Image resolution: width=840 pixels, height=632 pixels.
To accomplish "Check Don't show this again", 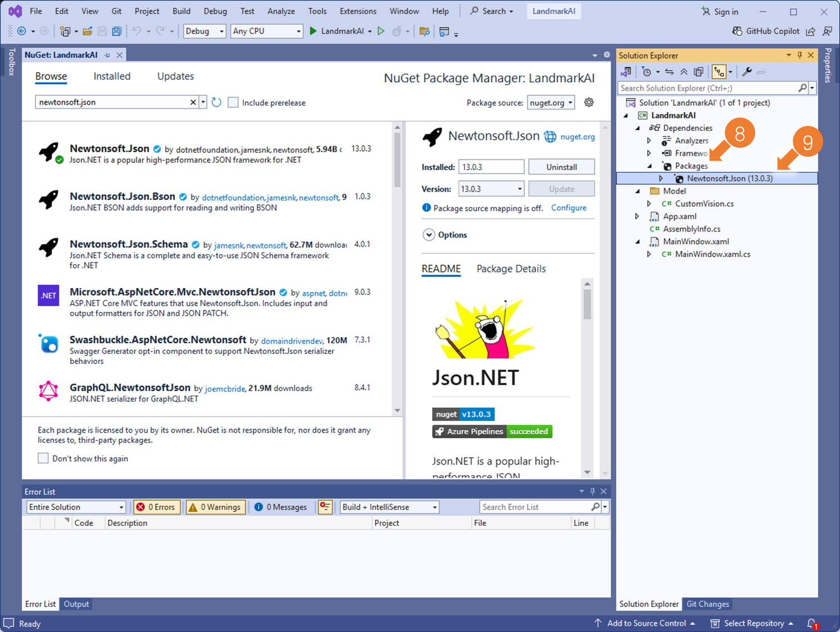I will click(43, 458).
